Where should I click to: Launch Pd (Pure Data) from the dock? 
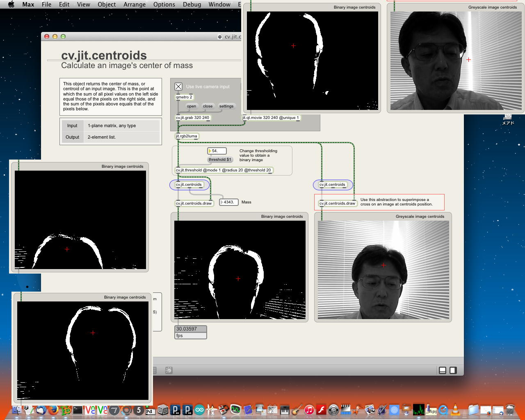[x=150, y=409]
